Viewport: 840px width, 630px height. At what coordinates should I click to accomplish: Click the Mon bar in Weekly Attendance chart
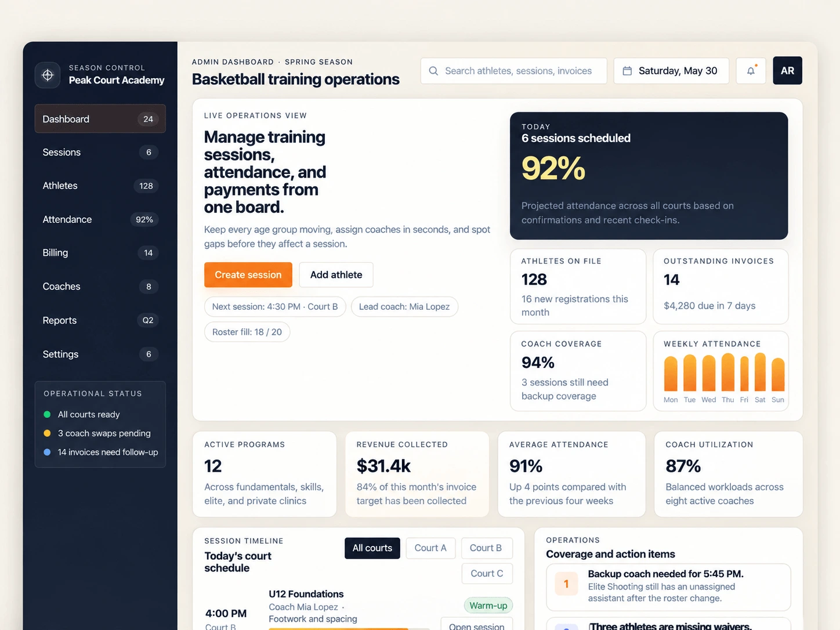(671, 374)
